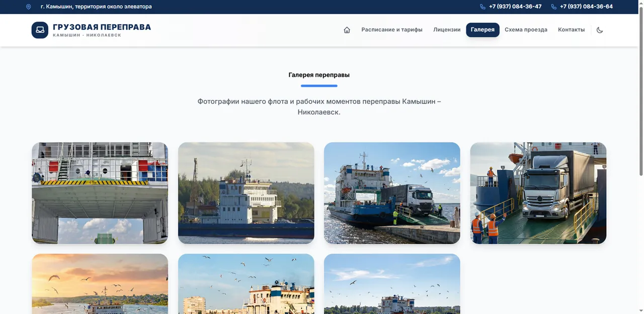The image size is (644, 314).
Task: Click the location pin icon in top bar
Action: pos(29,7)
